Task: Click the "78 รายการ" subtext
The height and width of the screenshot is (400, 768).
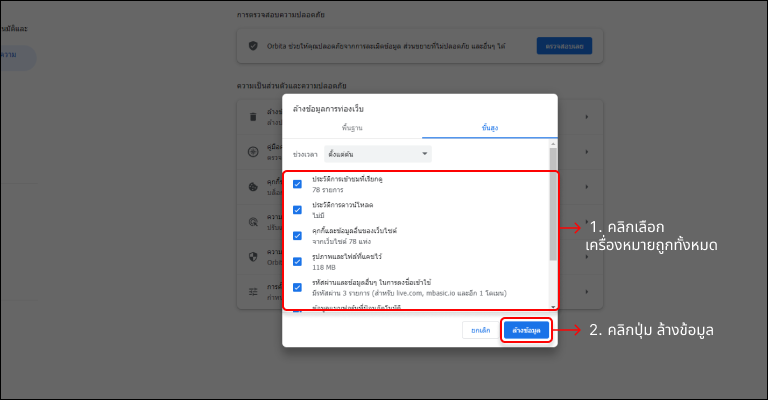Action: tap(328, 190)
